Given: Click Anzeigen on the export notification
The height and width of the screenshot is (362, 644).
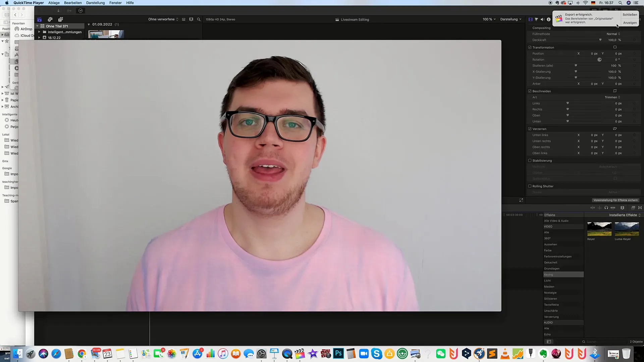Looking at the screenshot, I should coord(630,23).
